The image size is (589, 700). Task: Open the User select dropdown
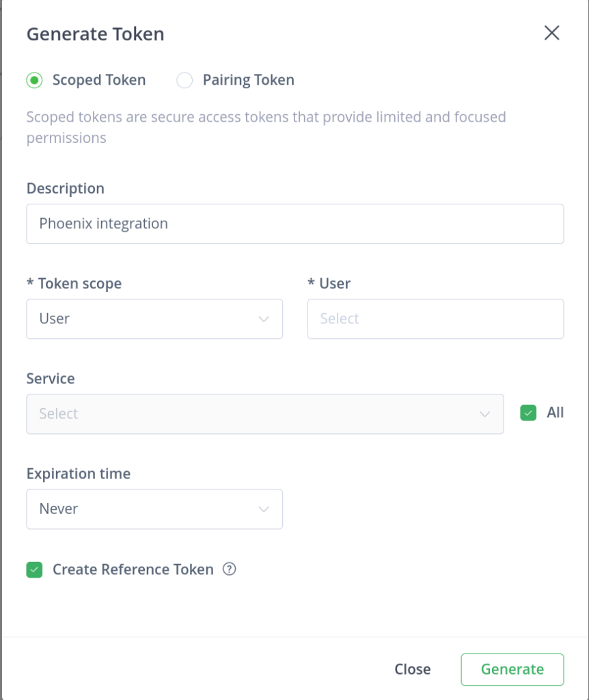click(435, 319)
